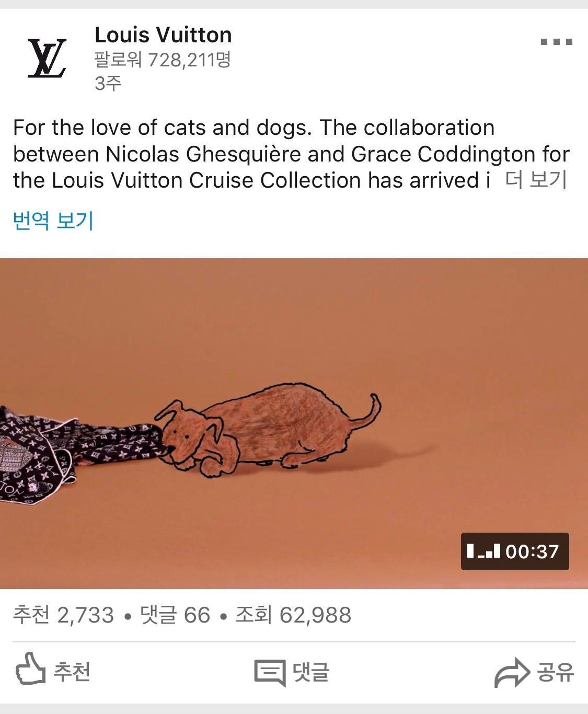Tap the share arrow icon
Screen dimensions: 588x714
click(512, 672)
